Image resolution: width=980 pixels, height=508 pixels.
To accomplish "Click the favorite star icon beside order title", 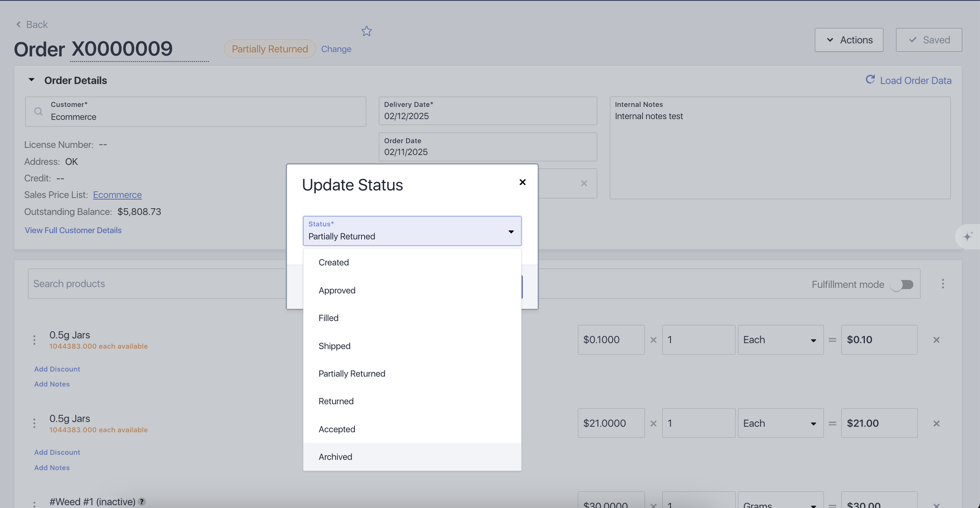I will [367, 31].
